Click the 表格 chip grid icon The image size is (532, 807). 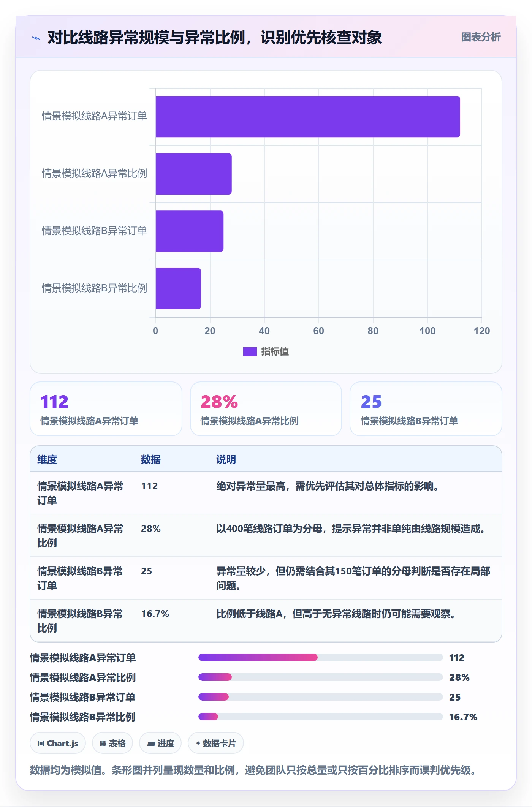[x=103, y=744]
